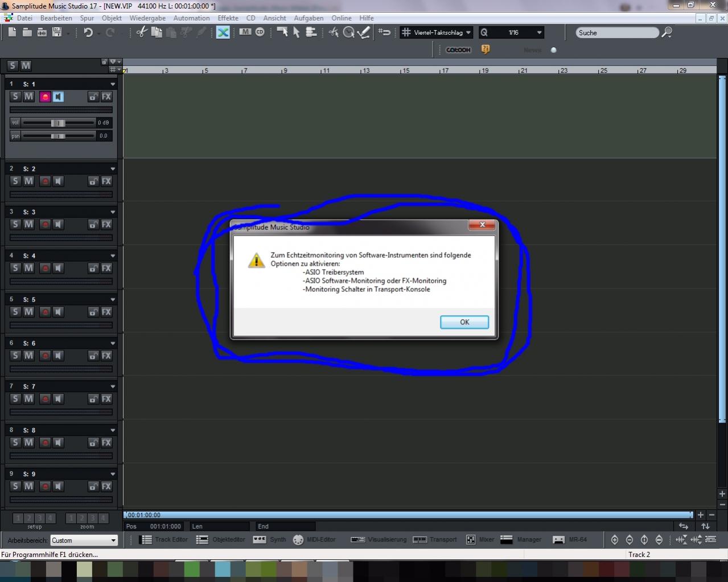Open the Transport console button
This screenshot has width=728, height=582.
pyautogui.click(x=435, y=539)
